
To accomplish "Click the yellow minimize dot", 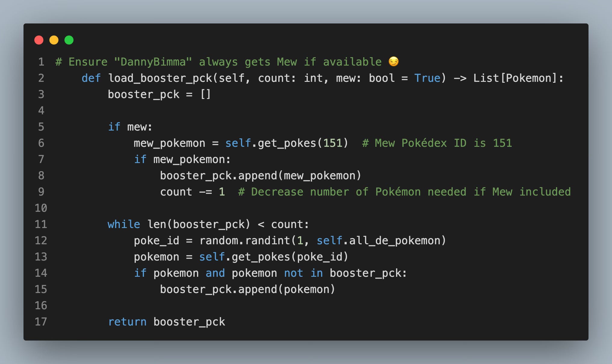I will 54,40.
